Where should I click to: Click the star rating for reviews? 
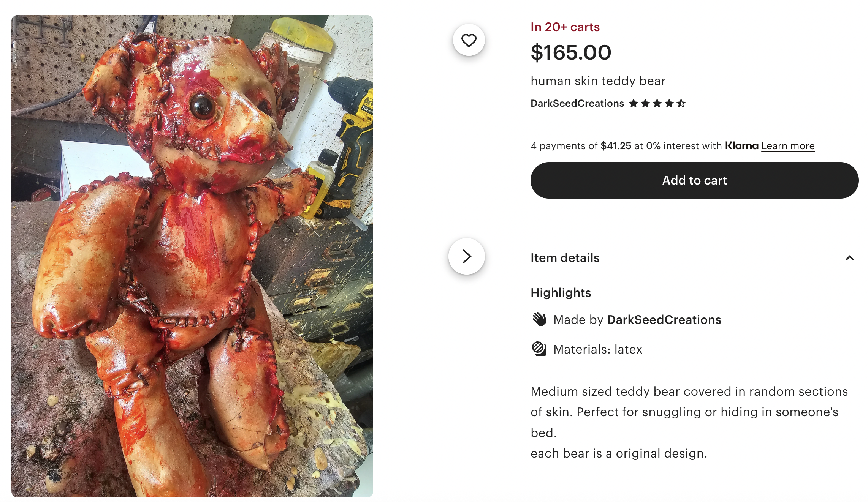click(x=657, y=103)
